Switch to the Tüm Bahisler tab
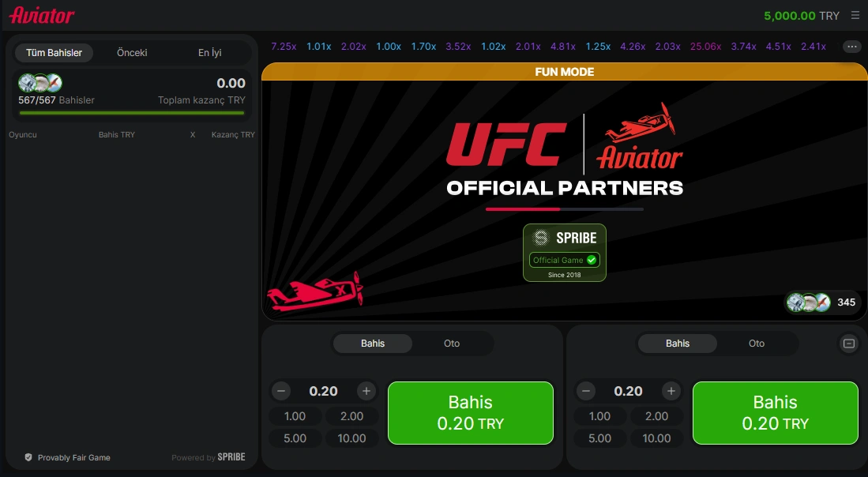The width and height of the screenshot is (868, 477). 54,53
